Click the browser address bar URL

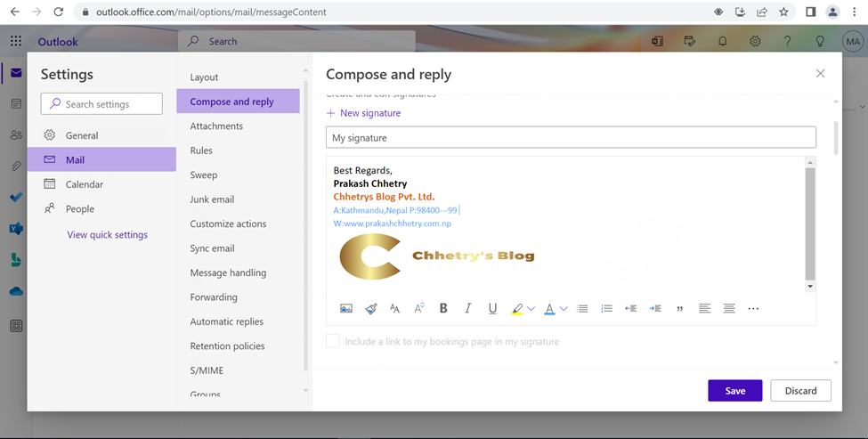pyautogui.click(x=211, y=12)
